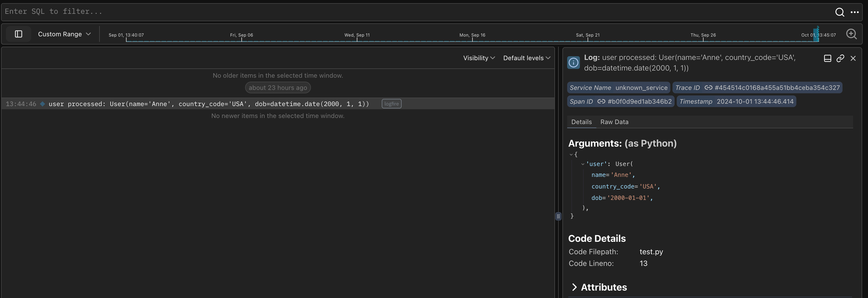
Task: Open the Visibility dropdown
Action: 479,58
